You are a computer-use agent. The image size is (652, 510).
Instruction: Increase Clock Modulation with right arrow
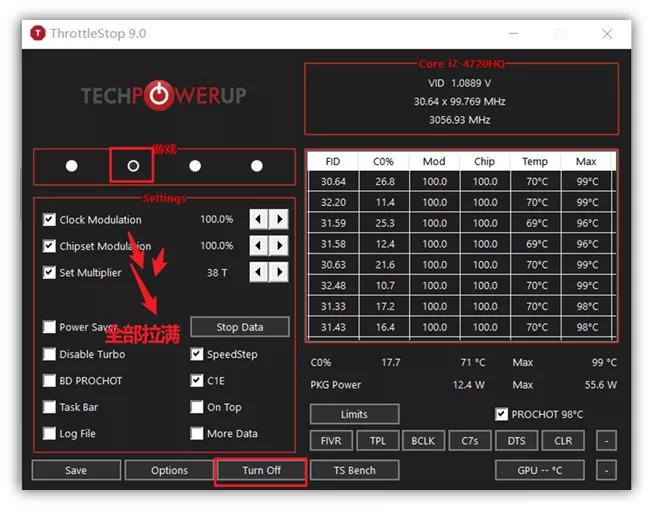coord(279,219)
